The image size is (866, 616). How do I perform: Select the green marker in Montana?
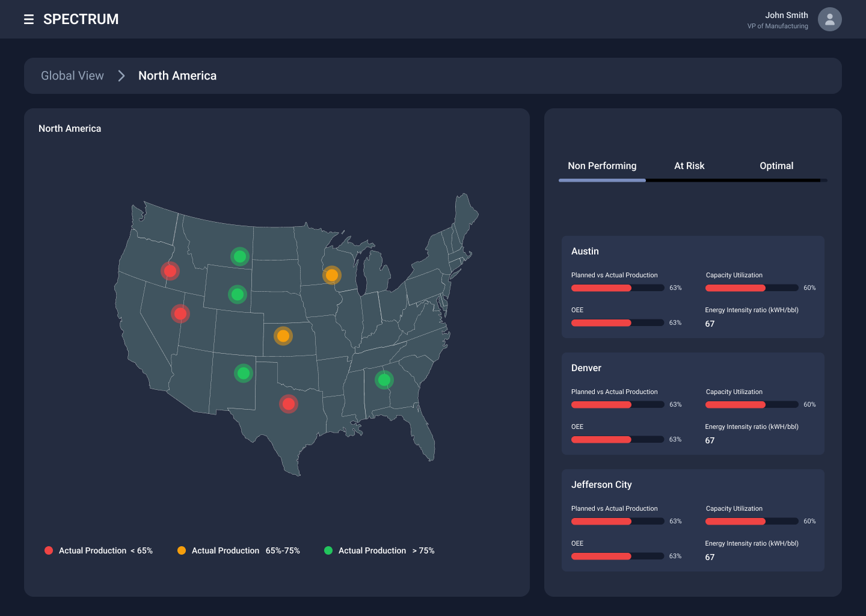[239, 257]
